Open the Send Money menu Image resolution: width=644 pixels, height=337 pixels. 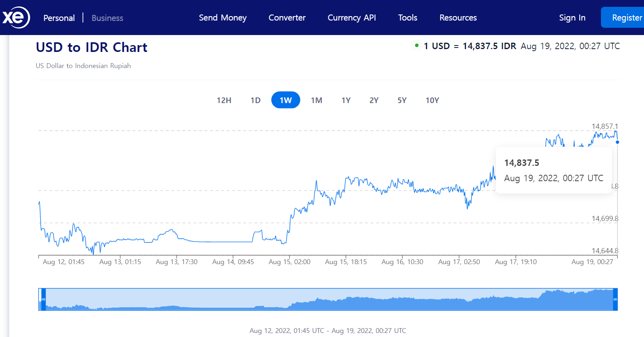point(223,18)
